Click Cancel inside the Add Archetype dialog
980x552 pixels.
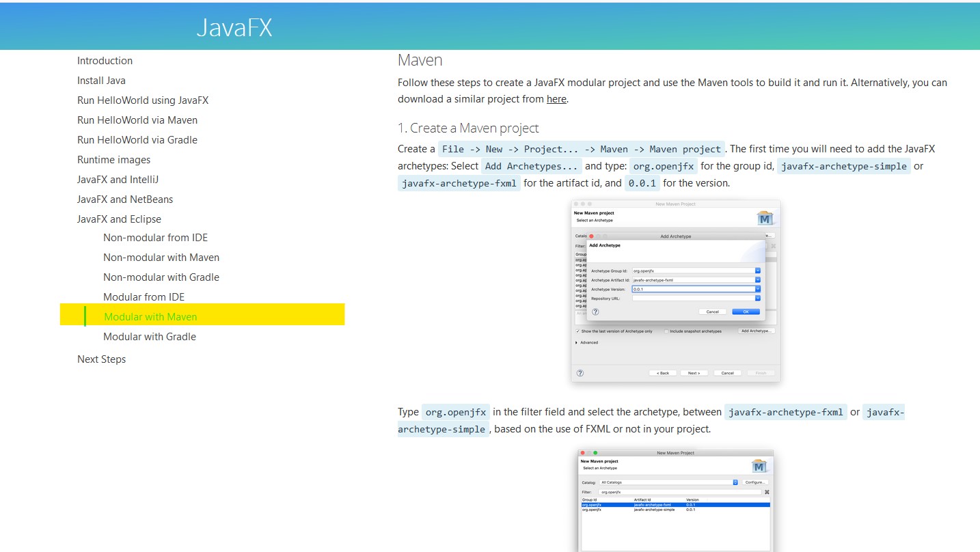712,312
